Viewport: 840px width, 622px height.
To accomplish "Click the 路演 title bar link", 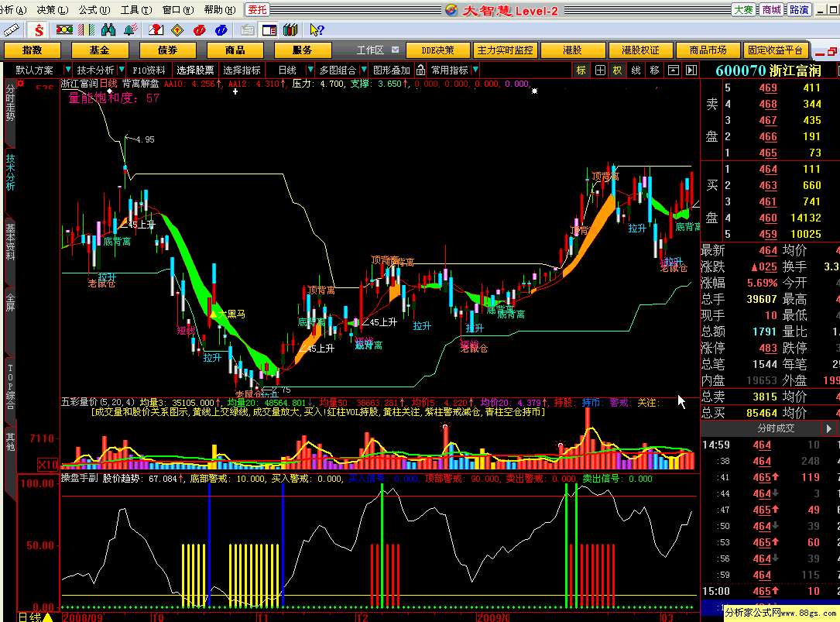I will [799, 9].
